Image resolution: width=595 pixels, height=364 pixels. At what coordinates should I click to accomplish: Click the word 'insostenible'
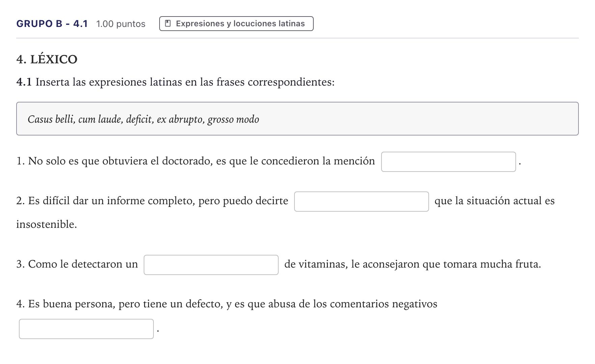(x=45, y=224)
